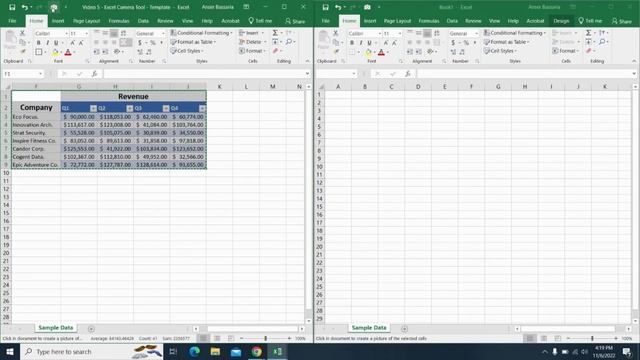Click AutoSum sigma icon in left window
This screenshot has width=640, height=360.
pos(275,33)
